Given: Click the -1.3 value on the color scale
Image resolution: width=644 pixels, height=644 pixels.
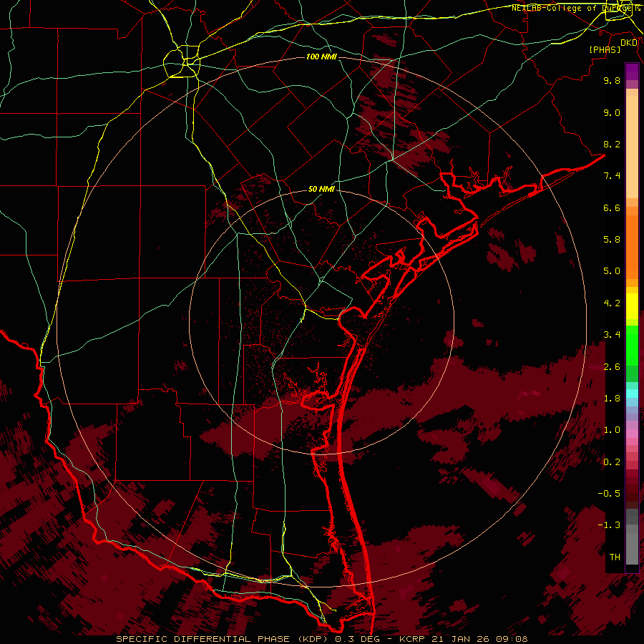Looking at the screenshot, I should [609, 525].
